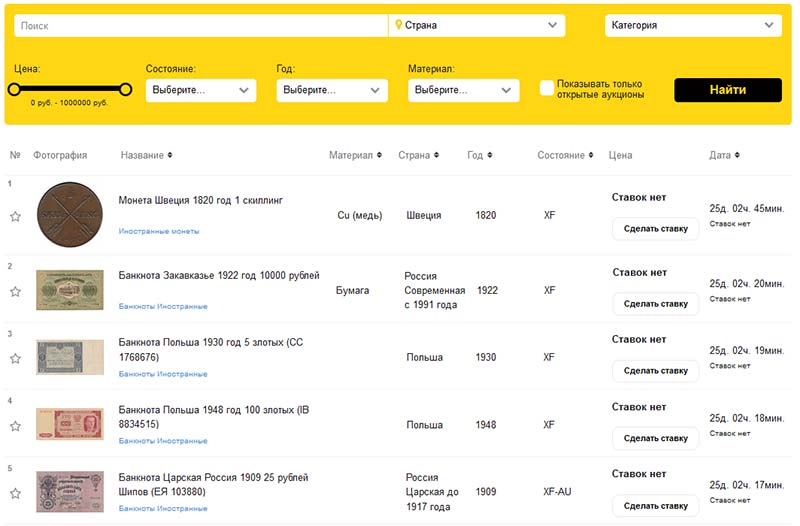Open the Состояние selection dropdown
Viewport: 800px width, 526px height.
pos(200,90)
